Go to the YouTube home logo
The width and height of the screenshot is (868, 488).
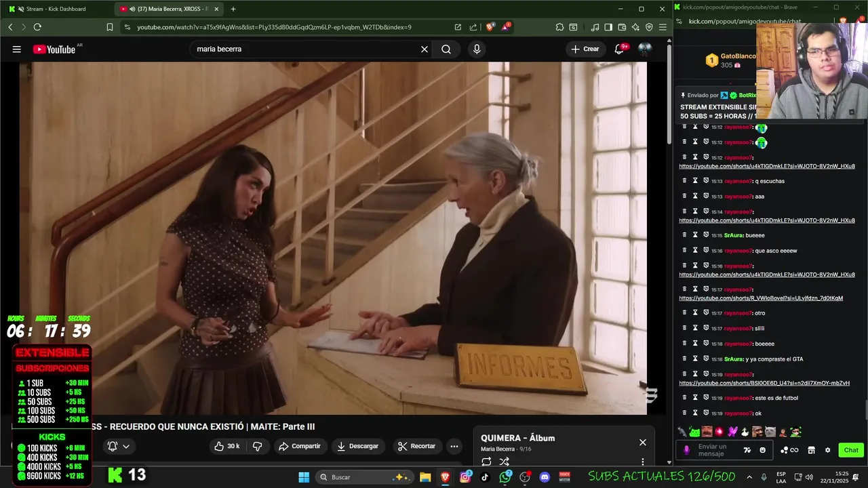pyautogui.click(x=54, y=49)
